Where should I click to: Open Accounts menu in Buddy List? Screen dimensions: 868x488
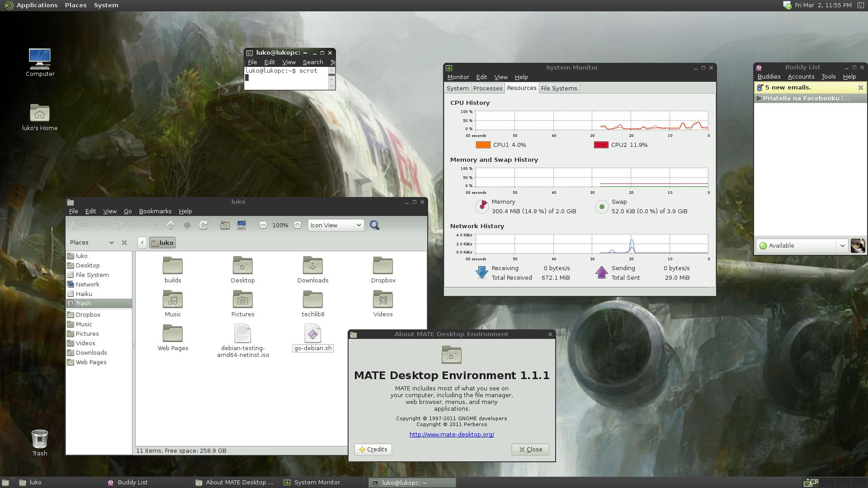click(801, 77)
